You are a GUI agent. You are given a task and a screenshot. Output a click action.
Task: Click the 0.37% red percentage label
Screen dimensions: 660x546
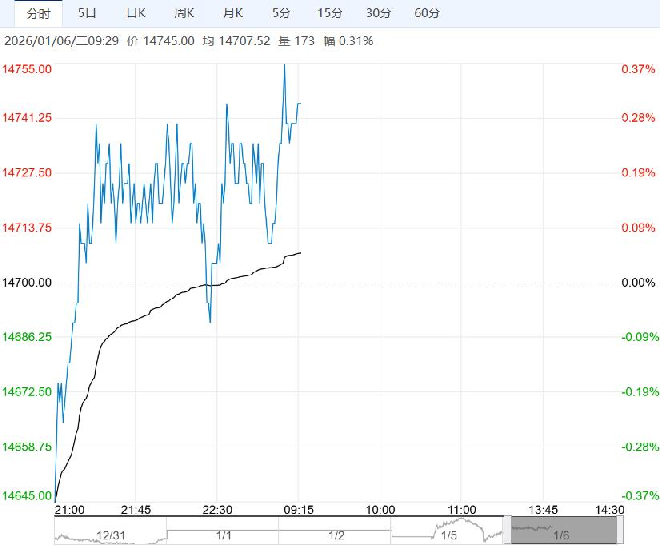[637, 69]
